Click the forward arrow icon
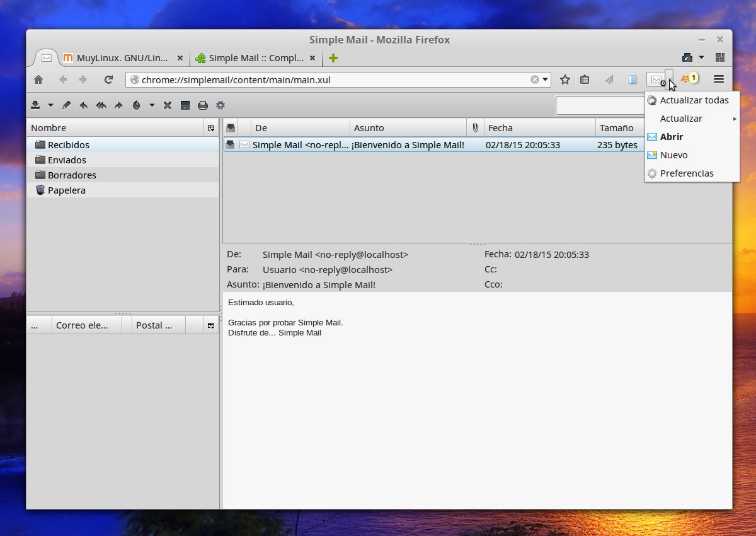The height and width of the screenshot is (536, 756). (118, 105)
